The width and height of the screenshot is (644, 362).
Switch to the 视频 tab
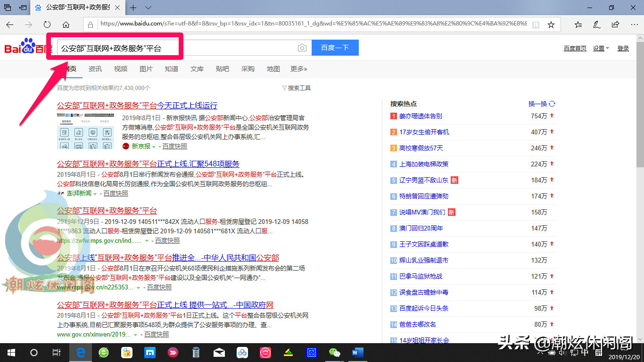click(121, 69)
